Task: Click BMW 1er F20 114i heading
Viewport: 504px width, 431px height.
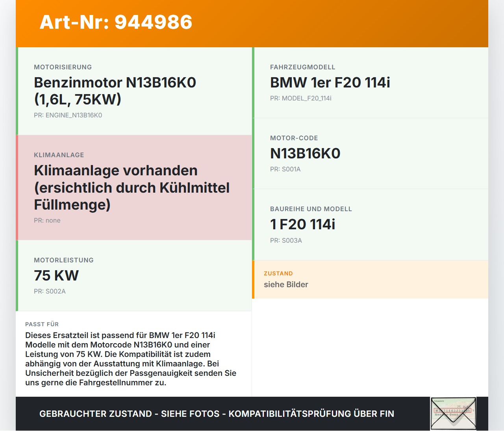Action: click(x=330, y=83)
